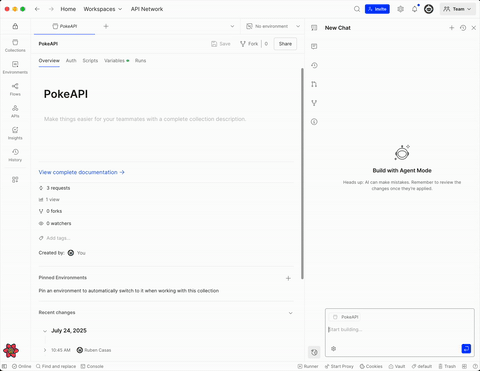Open the user avatar menu
The width and height of the screenshot is (480, 371).
pyautogui.click(x=429, y=9)
